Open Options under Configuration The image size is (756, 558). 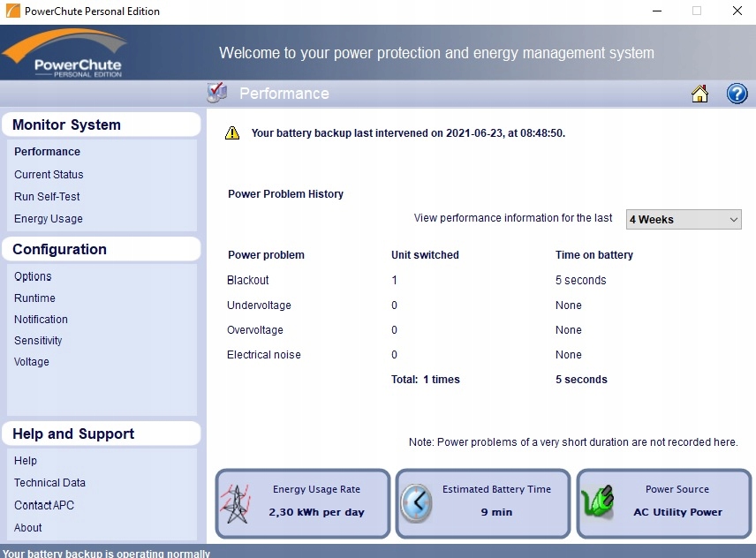click(x=33, y=276)
